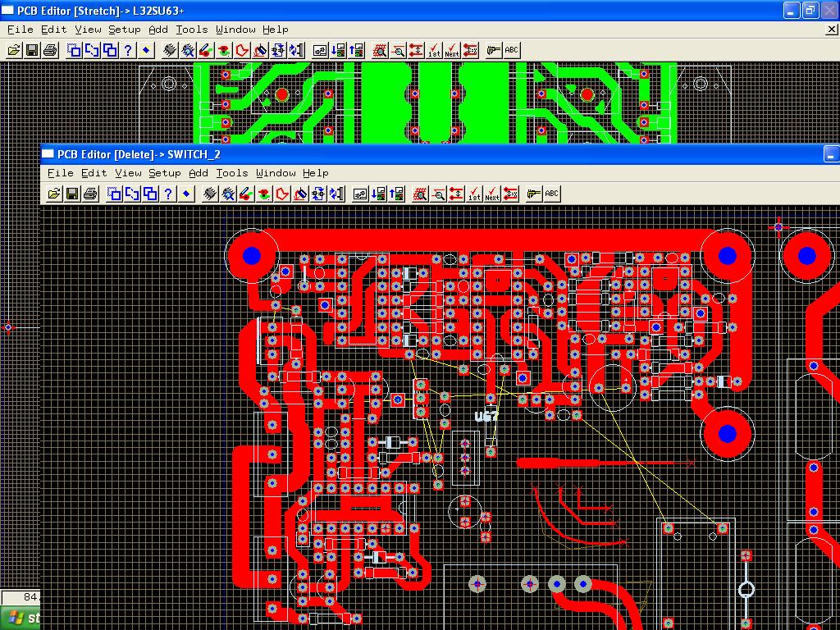
Task: Open Edit menu in SWITCH_2 window
Action: (x=94, y=173)
